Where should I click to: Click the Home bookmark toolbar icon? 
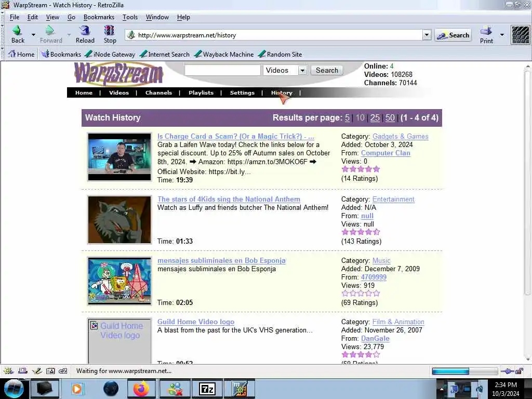coord(21,54)
